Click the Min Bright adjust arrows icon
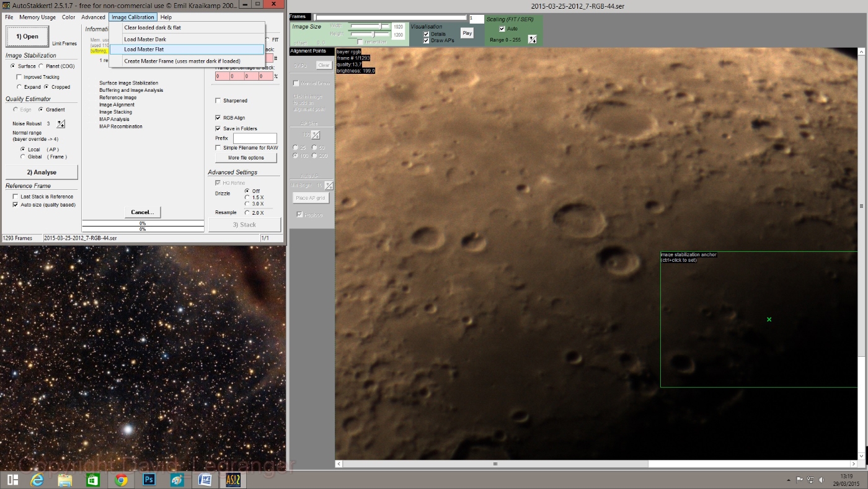Image resolution: width=868 pixels, height=489 pixels. [x=329, y=186]
